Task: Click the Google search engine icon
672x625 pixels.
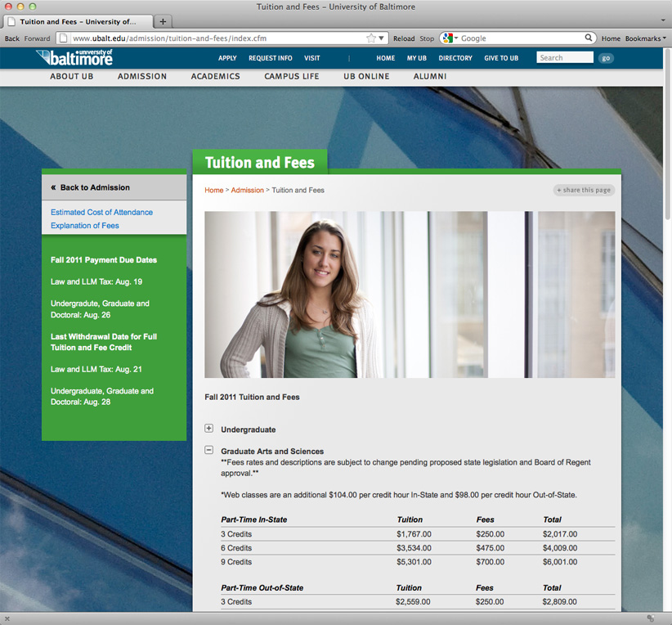Action: tap(448, 38)
